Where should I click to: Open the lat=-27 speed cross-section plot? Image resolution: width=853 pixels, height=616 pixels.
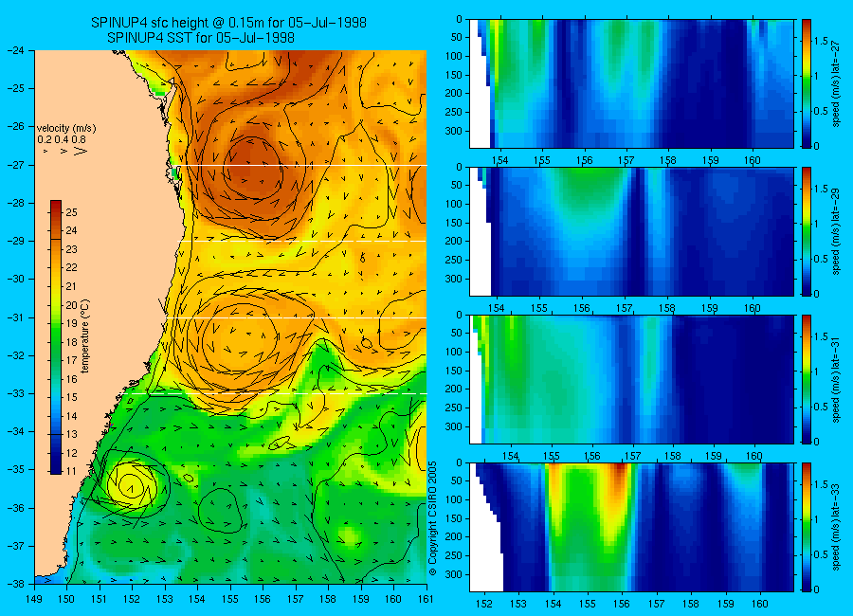coord(631,83)
